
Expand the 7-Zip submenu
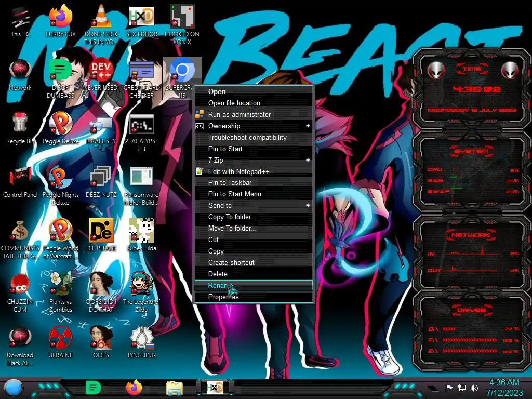[x=254, y=160]
